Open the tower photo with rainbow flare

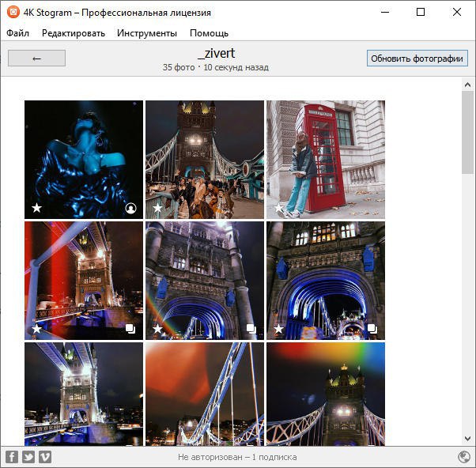tap(205, 281)
